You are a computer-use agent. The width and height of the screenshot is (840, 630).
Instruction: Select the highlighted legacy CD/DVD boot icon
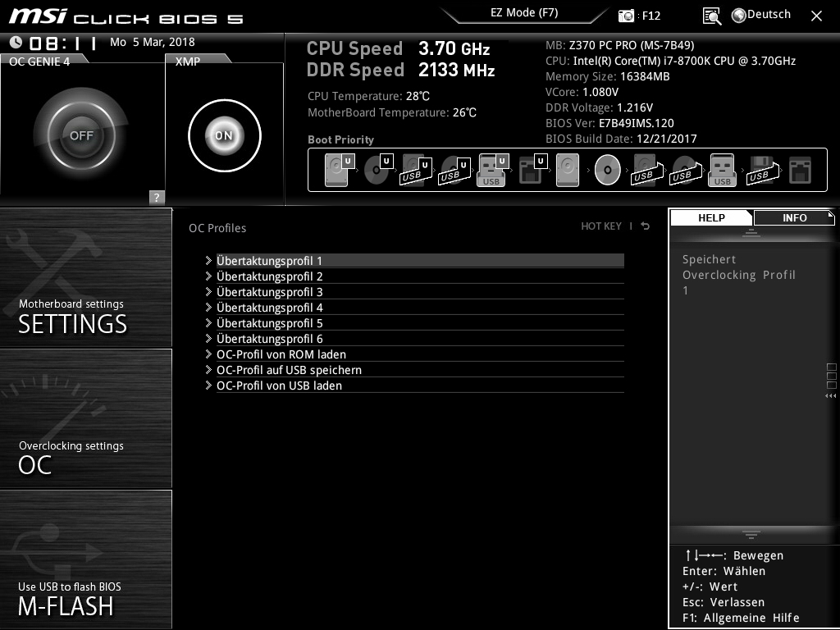tap(608, 170)
